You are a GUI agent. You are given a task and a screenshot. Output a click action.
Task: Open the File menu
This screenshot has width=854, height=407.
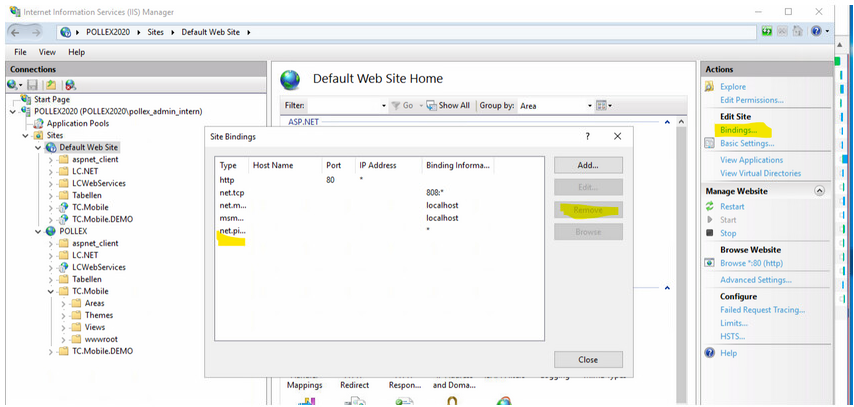click(x=20, y=52)
